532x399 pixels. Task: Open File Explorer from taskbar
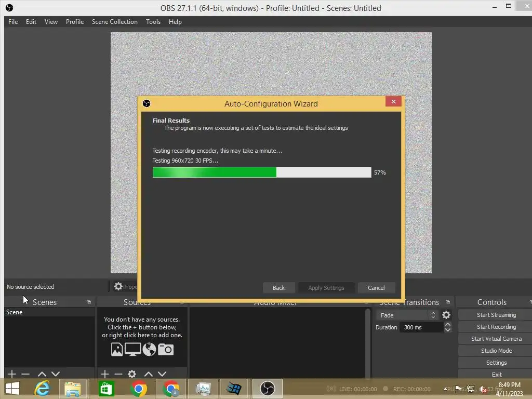73,389
